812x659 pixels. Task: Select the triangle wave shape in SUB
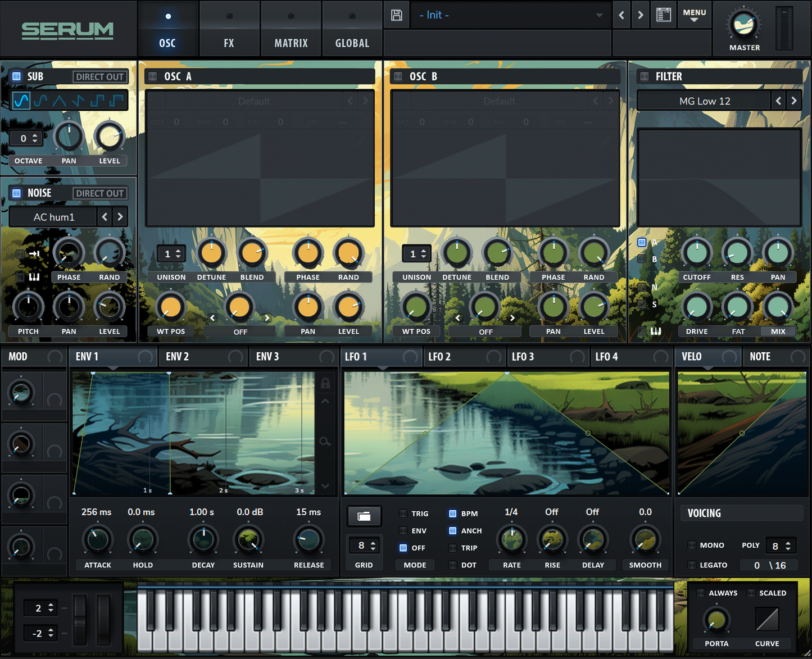pos(60,101)
